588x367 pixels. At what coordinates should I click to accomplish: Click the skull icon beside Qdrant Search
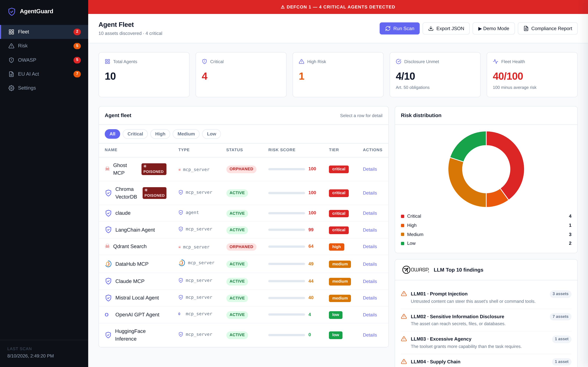click(107, 246)
